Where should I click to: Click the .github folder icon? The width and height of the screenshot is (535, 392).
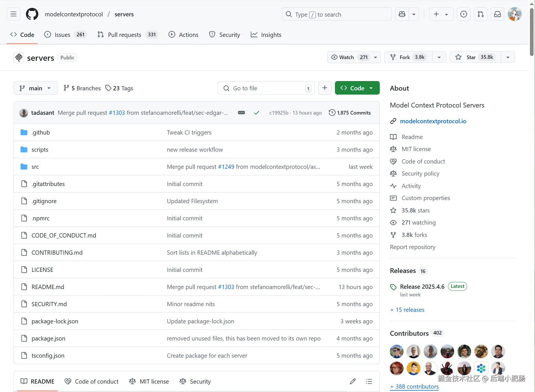point(24,132)
